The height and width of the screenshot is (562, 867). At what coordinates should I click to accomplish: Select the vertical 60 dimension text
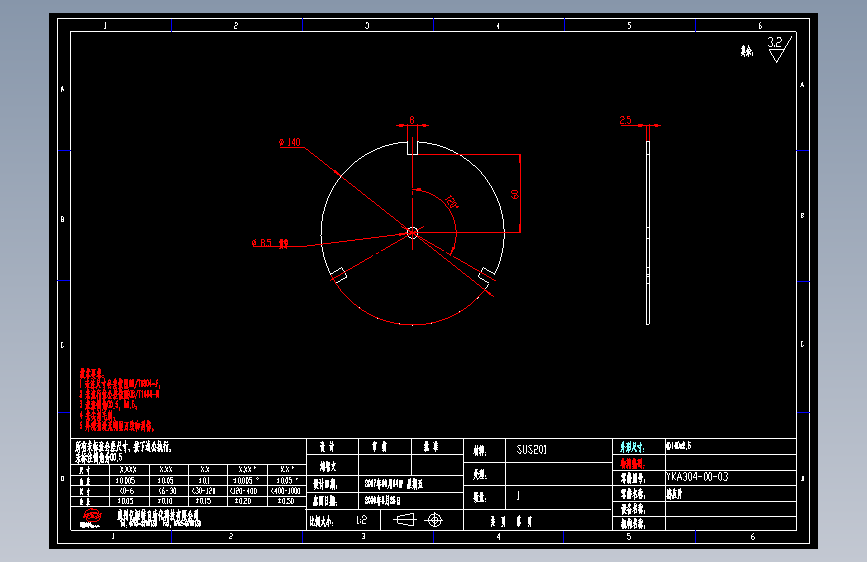(515, 194)
